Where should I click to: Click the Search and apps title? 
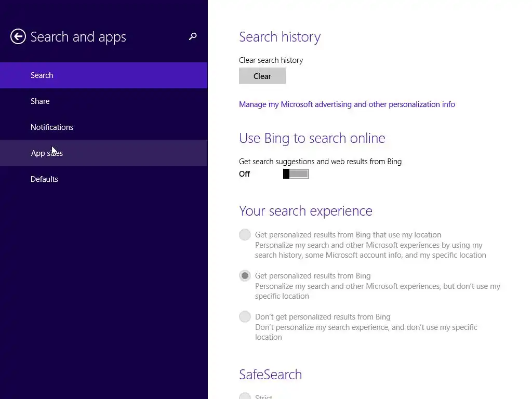point(78,37)
